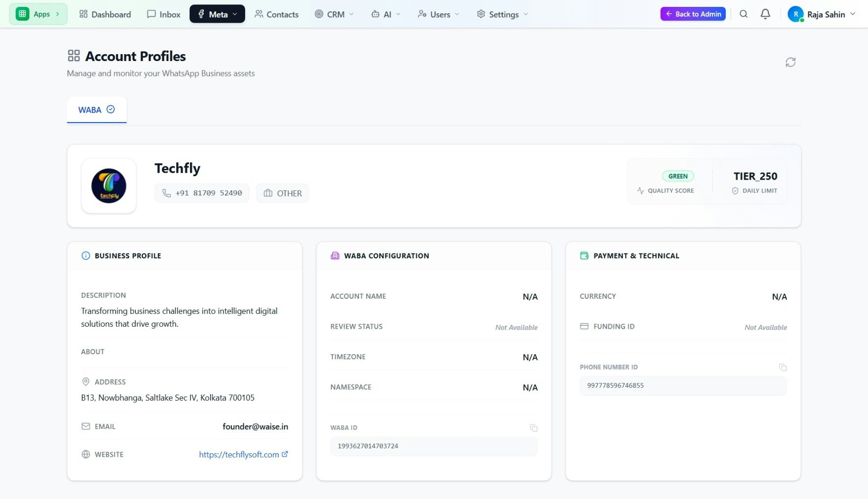This screenshot has width=868, height=499.
Task: Expand the AI dropdown menu
Action: coord(386,14)
